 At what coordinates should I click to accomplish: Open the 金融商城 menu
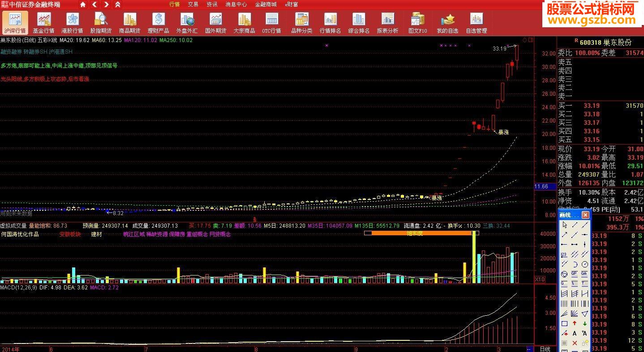pyautogui.click(x=266, y=4)
